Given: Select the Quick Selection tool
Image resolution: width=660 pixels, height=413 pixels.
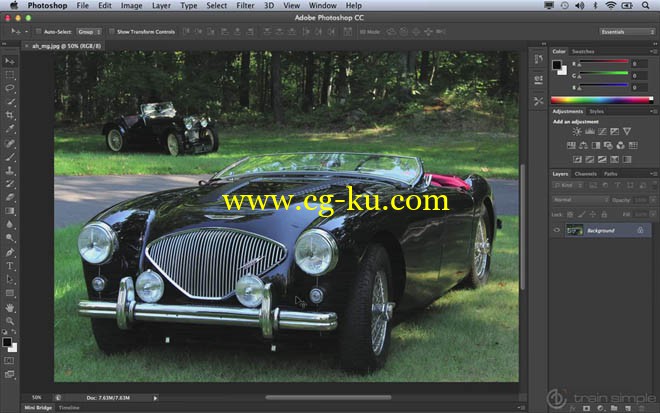Looking at the screenshot, I should pyautogui.click(x=10, y=102).
